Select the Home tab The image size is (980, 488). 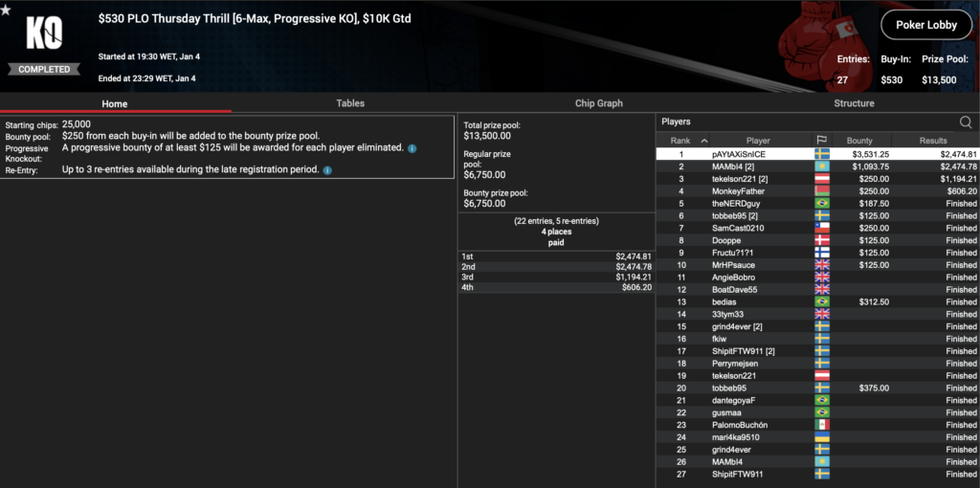click(115, 103)
